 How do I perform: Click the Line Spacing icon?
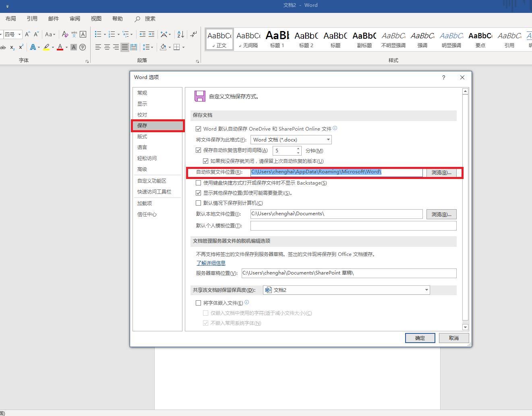pos(146,47)
